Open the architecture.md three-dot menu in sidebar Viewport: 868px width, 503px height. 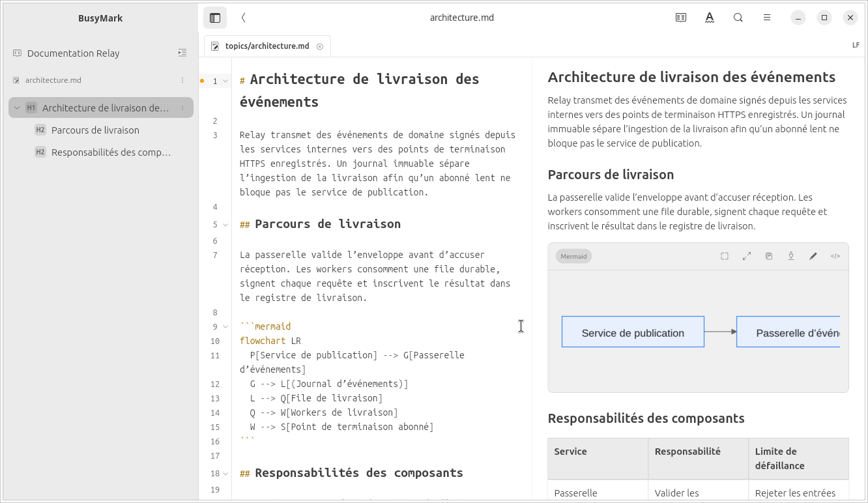click(x=182, y=80)
